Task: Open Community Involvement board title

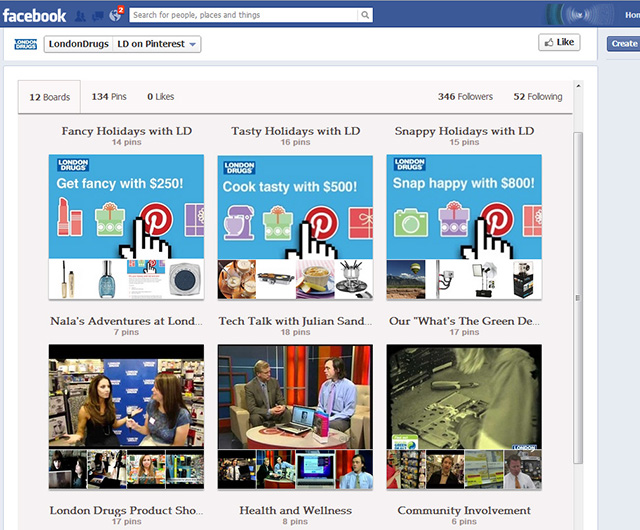Action: [x=464, y=510]
